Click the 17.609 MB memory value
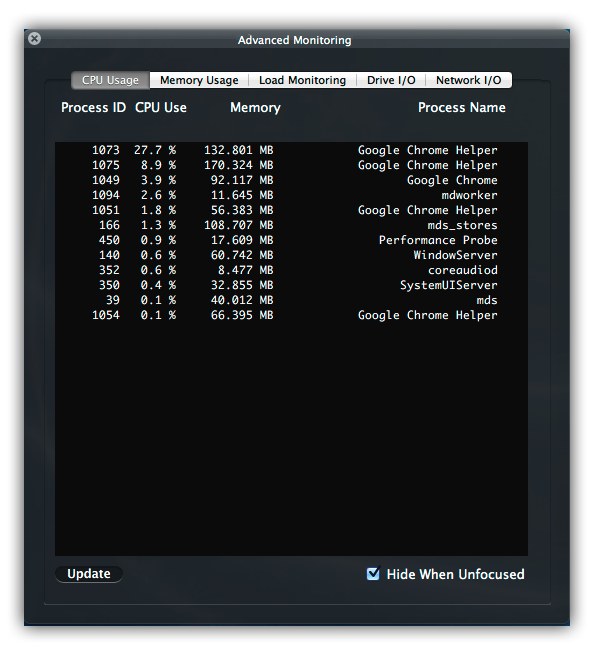Screen dimensions: 594x651 click(x=242, y=240)
